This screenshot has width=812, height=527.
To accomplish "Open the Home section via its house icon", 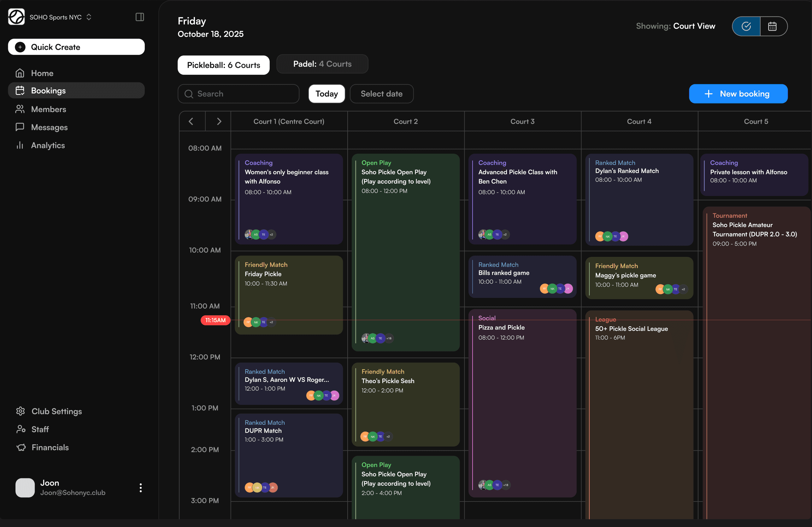I will pyautogui.click(x=20, y=73).
